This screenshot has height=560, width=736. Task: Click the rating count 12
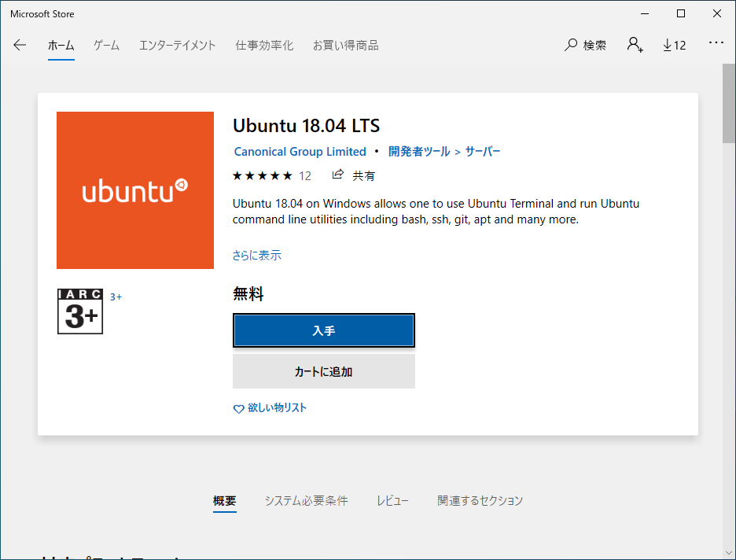tap(305, 176)
